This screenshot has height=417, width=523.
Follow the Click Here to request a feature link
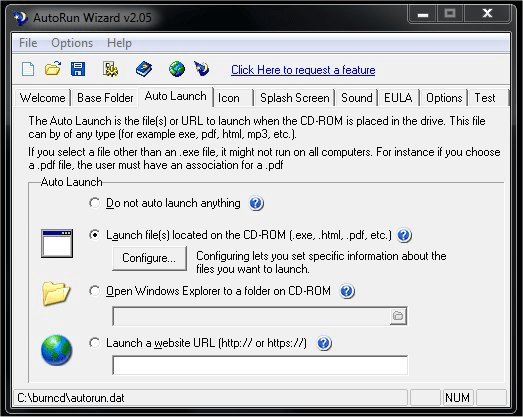(303, 70)
